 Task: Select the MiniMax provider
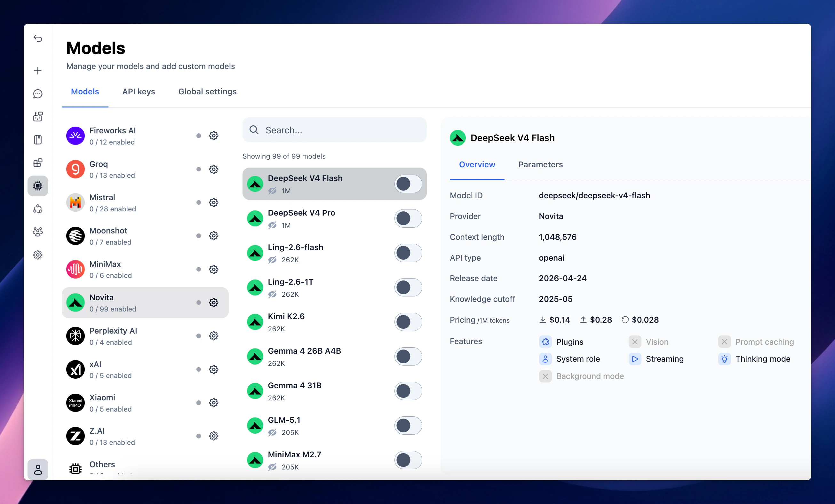pos(145,269)
